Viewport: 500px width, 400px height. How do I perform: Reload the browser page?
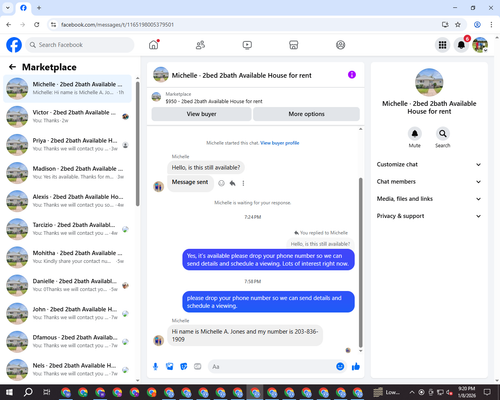tap(37, 25)
